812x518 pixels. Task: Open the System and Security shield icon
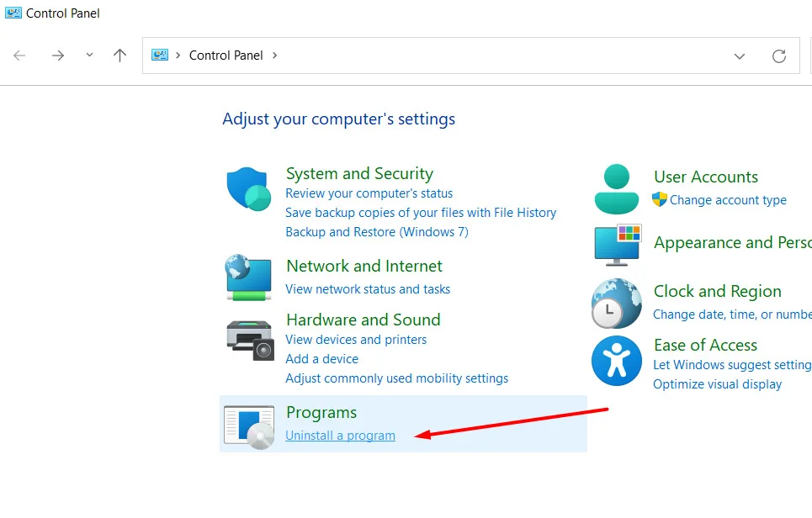tap(248, 189)
